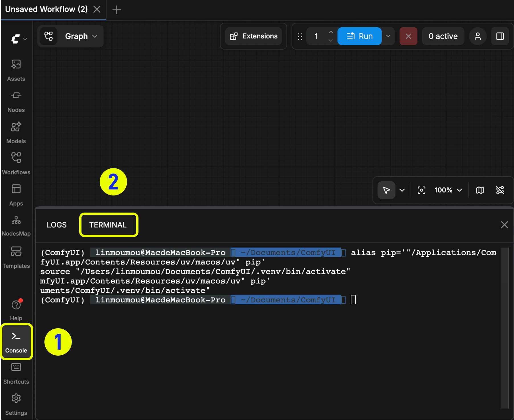
Task: Expand the Run options chevron
Action: (x=388, y=36)
